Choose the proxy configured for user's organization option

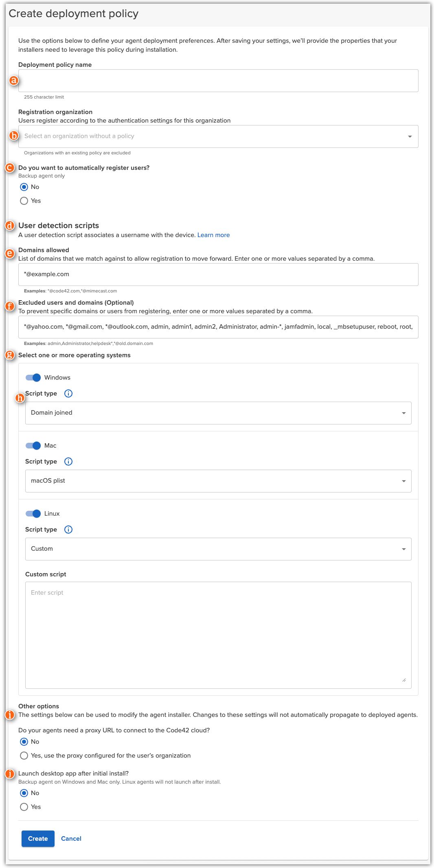(23, 756)
